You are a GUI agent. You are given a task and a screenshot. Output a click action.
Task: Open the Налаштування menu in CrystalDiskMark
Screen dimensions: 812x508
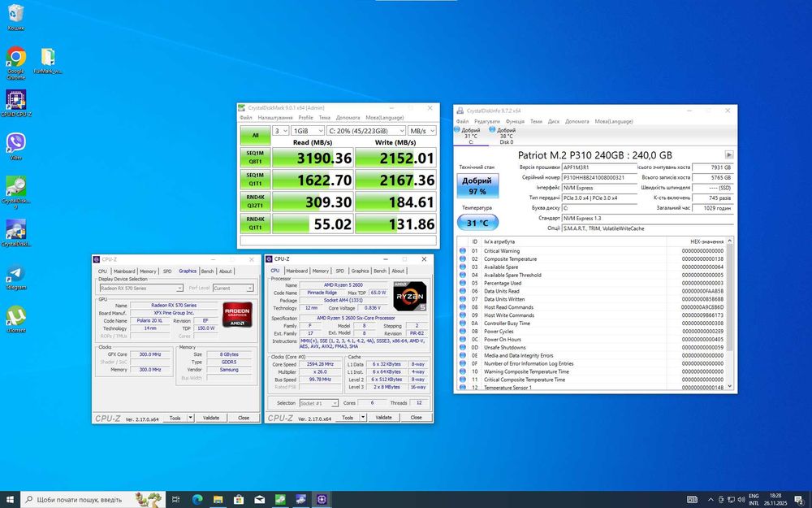pyautogui.click(x=275, y=118)
